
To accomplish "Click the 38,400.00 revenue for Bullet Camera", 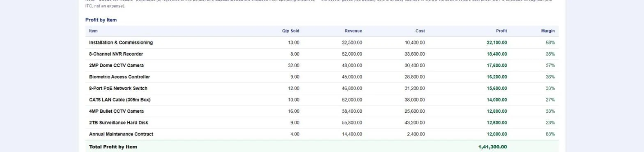I will coord(352,111).
